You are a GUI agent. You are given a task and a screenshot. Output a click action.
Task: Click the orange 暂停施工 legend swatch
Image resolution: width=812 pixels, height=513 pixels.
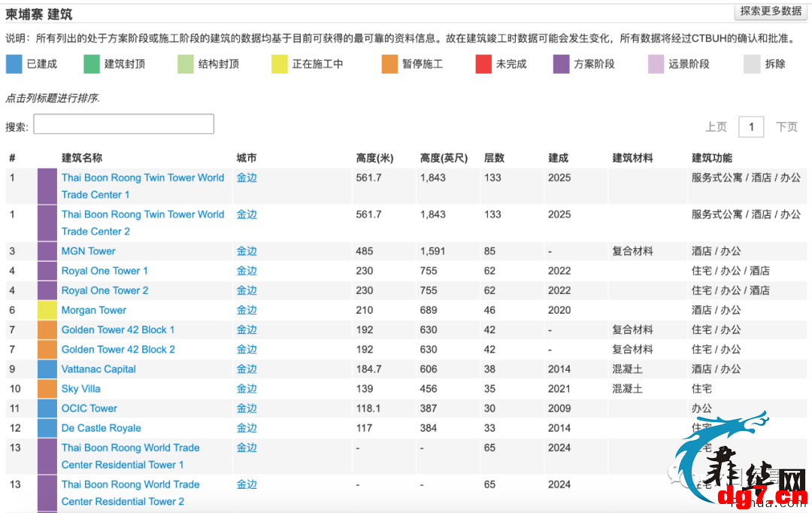[389, 64]
